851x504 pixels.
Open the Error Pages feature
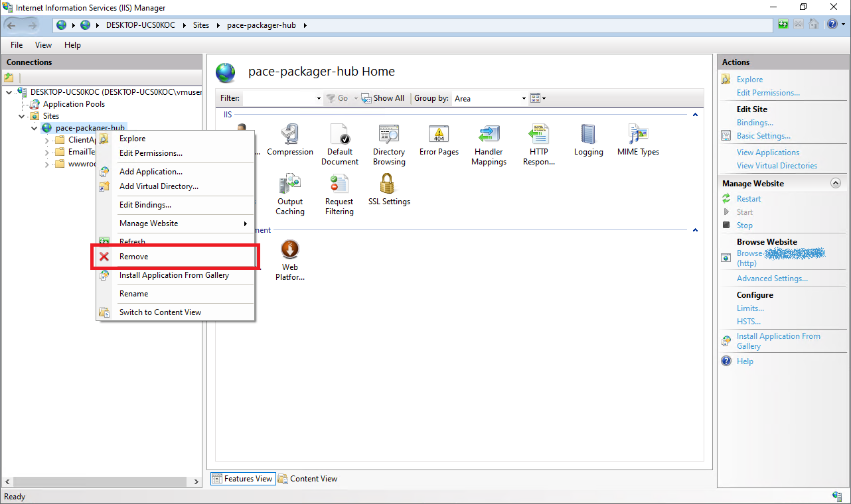pyautogui.click(x=439, y=141)
